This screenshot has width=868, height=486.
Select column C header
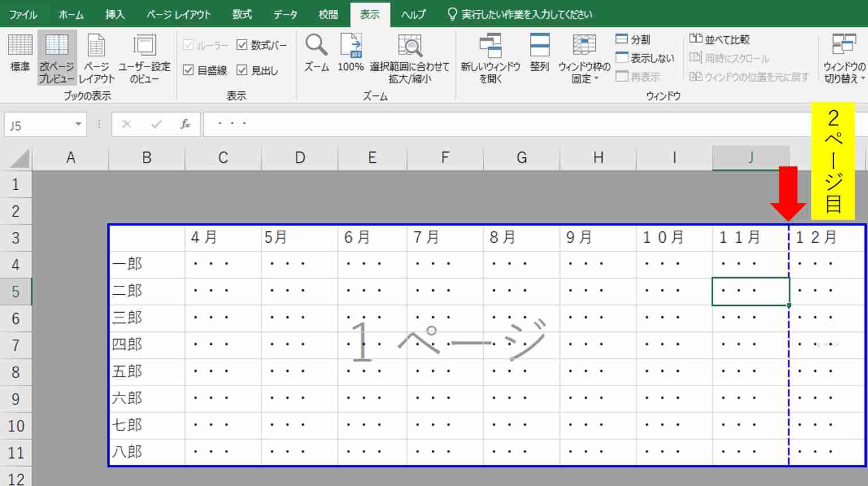coord(223,158)
